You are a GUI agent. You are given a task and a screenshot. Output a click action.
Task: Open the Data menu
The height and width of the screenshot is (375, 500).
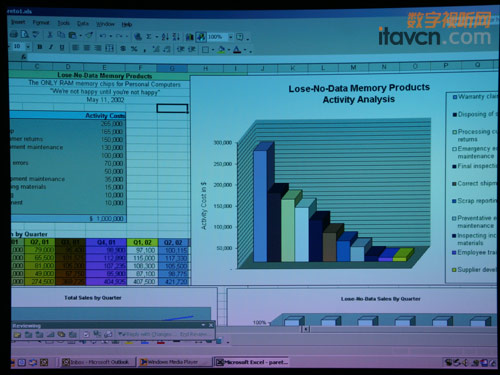click(x=83, y=23)
